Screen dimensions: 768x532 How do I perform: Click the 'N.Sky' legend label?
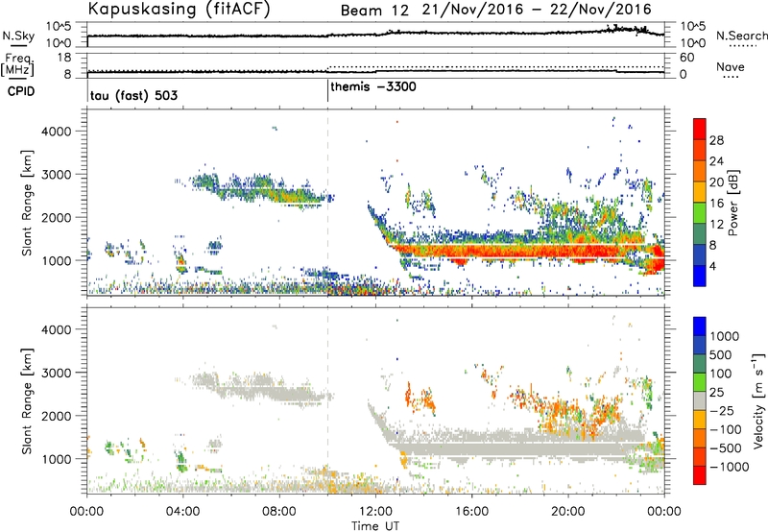click(18, 36)
